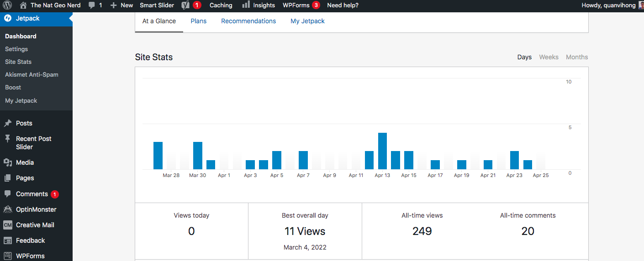The height and width of the screenshot is (261, 644).
Task: Open the comments bubble icon in admin bar
Action: [92, 5]
